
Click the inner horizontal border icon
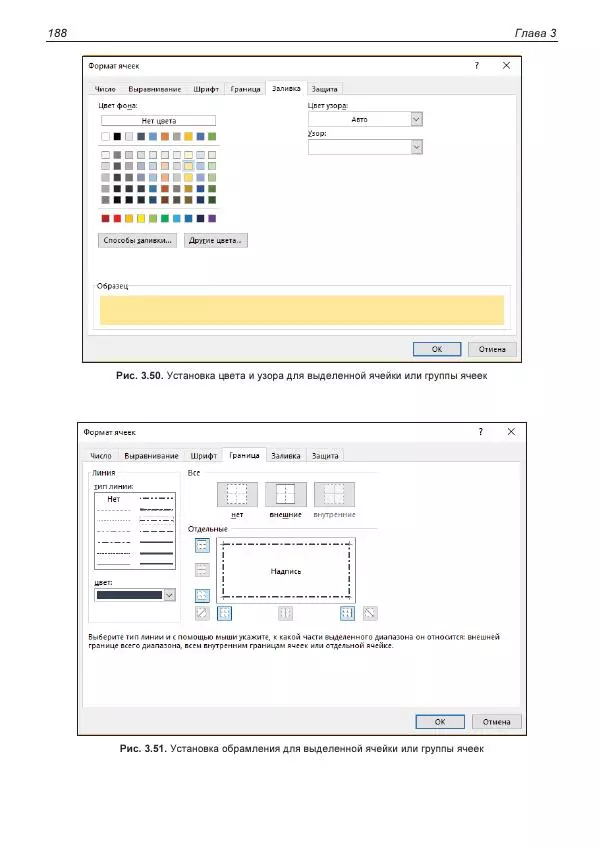click(x=202, y=570)
